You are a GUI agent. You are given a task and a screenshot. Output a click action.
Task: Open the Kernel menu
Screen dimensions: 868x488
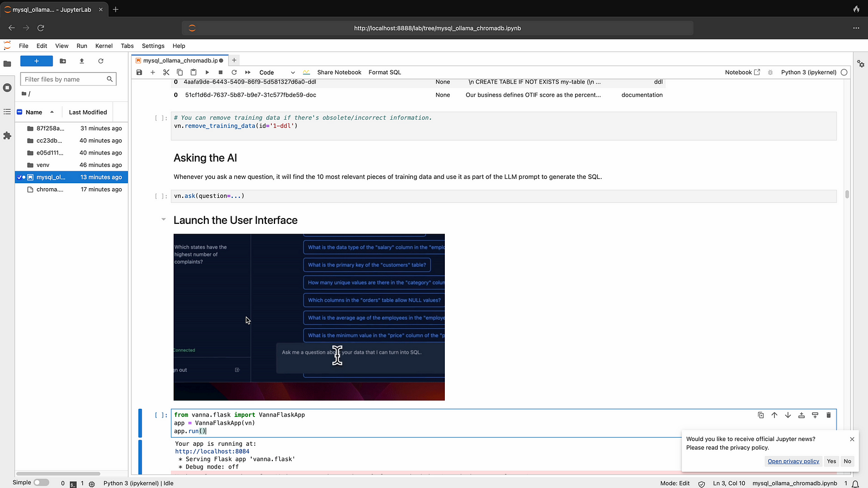click(x=104, y=46)
